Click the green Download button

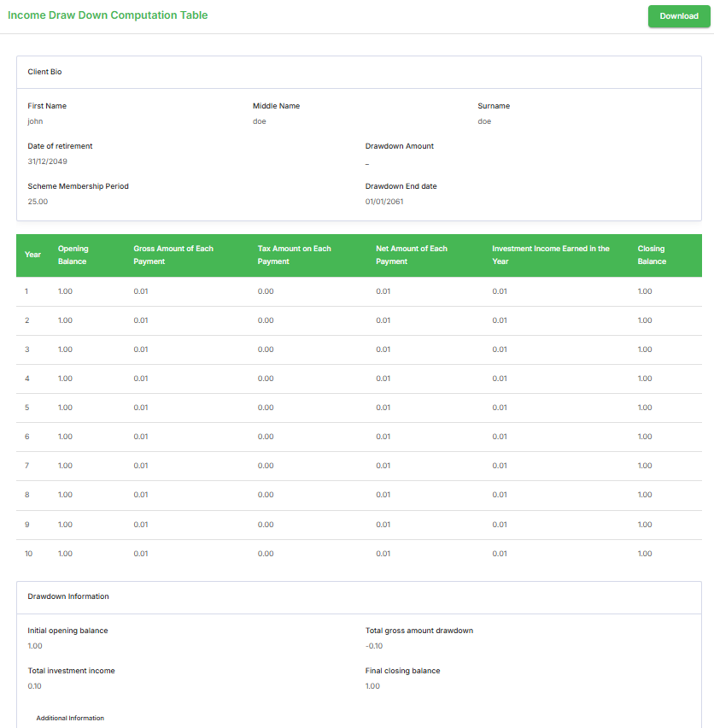pos(678,16)
